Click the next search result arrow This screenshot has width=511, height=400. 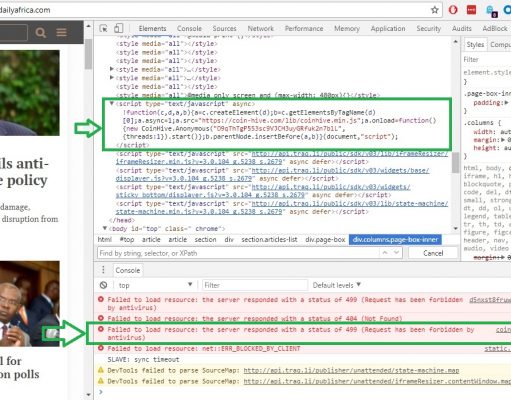(396, 253)
